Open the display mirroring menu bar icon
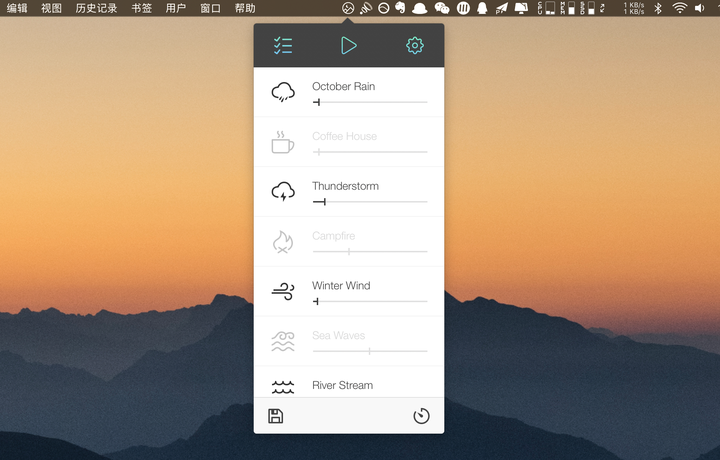Image resolution: width=720 pixels, height=460 pixels. pos(521,8)
